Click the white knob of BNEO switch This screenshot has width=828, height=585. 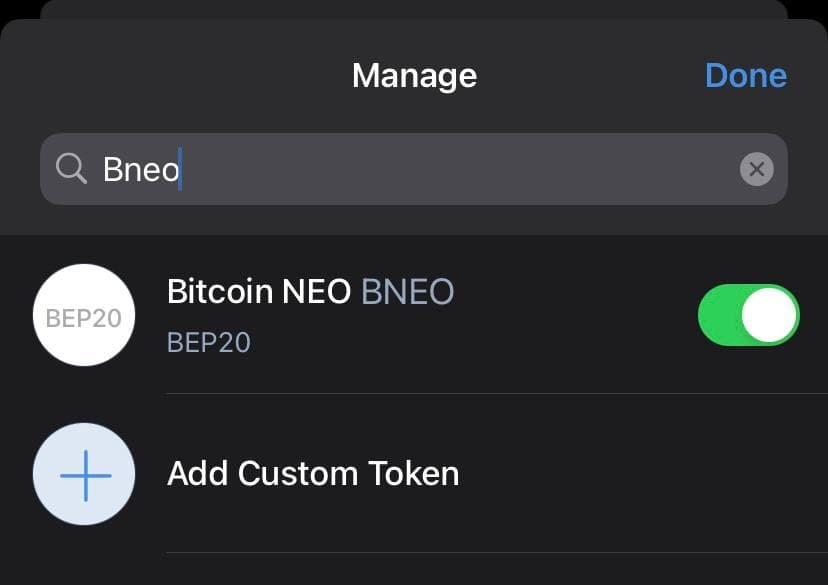pyautogui.click(x=769, y=315)
